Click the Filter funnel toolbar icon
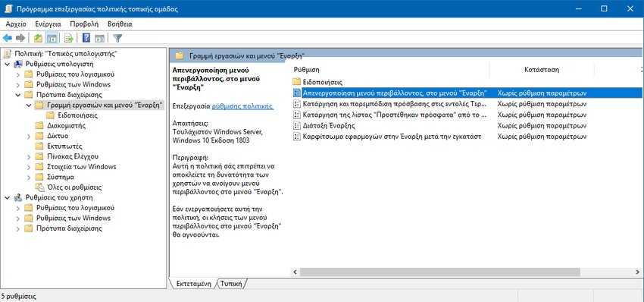Screen dimensions: 644x302 pos(118,38)
